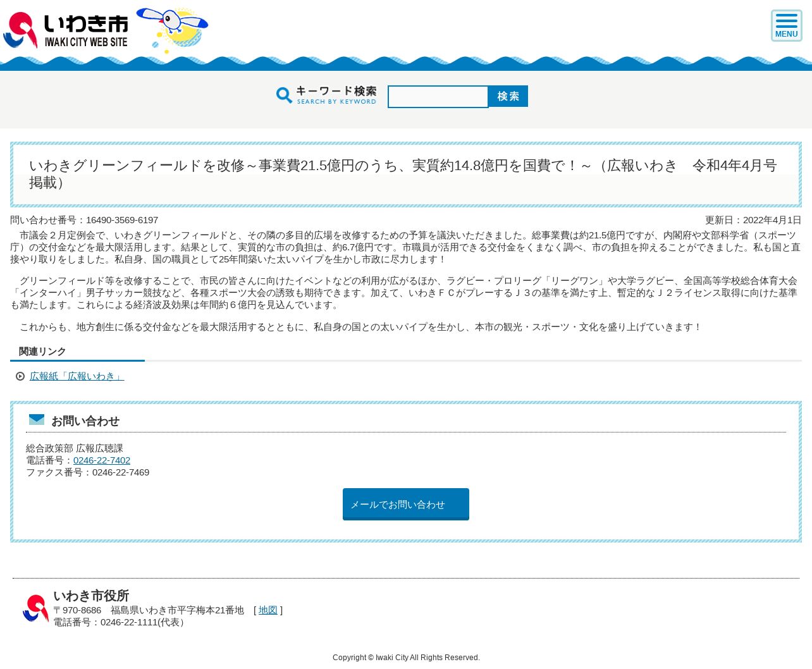This screenshot has height=669, width=812.
Task: Click the footer address 〒970-8686 text
Action: (149, 610)
